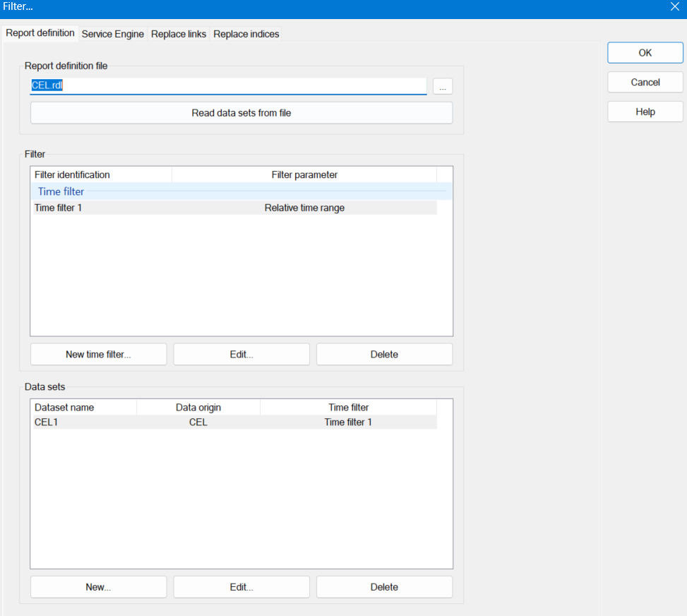Click Delete button under Filter list
The height and width of the screenshot is (616, 687).
[384, 354]
